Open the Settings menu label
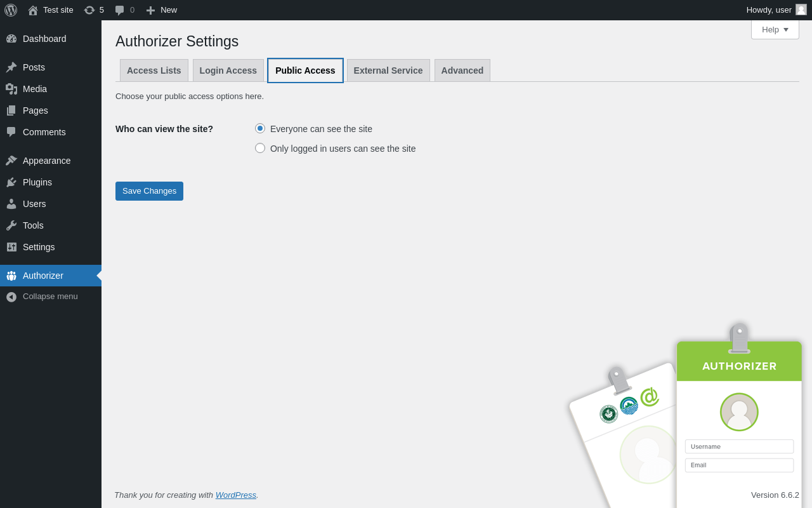812x508 pixels. [x=39, y=247]
